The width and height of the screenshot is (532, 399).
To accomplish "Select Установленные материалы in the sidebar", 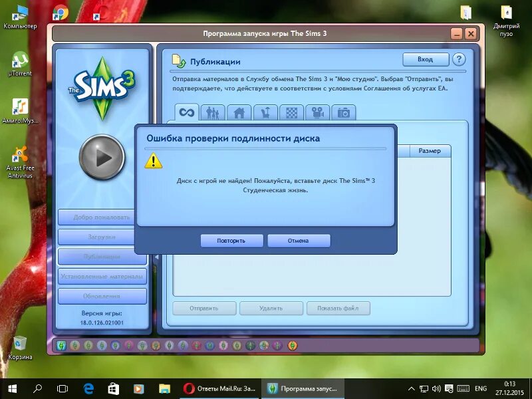I will point(102,276).
